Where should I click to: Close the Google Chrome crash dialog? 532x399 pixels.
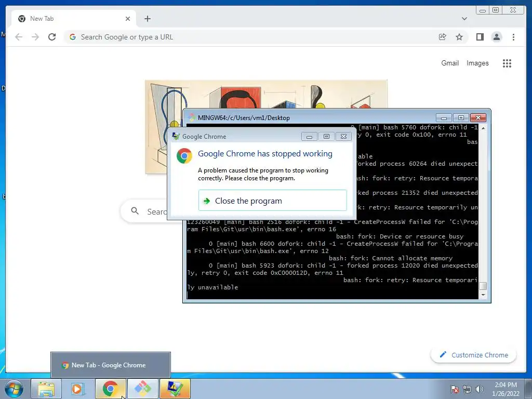pyautogui.click(x=343, y=137)
